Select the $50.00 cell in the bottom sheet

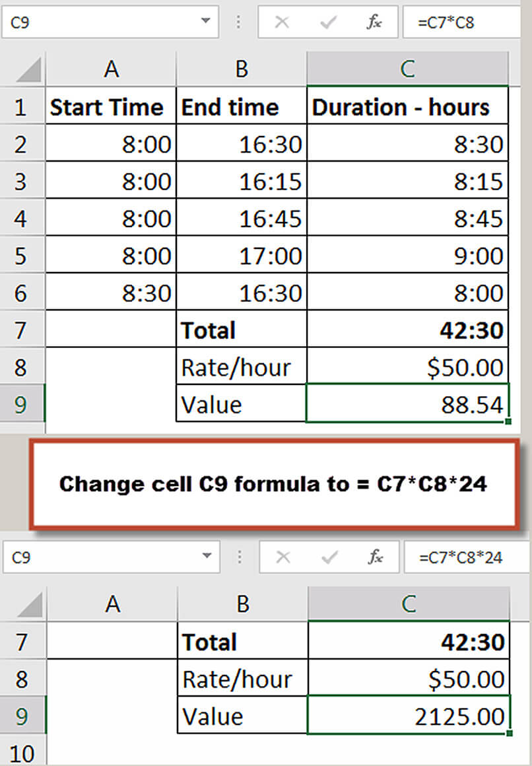pos(409,678)
